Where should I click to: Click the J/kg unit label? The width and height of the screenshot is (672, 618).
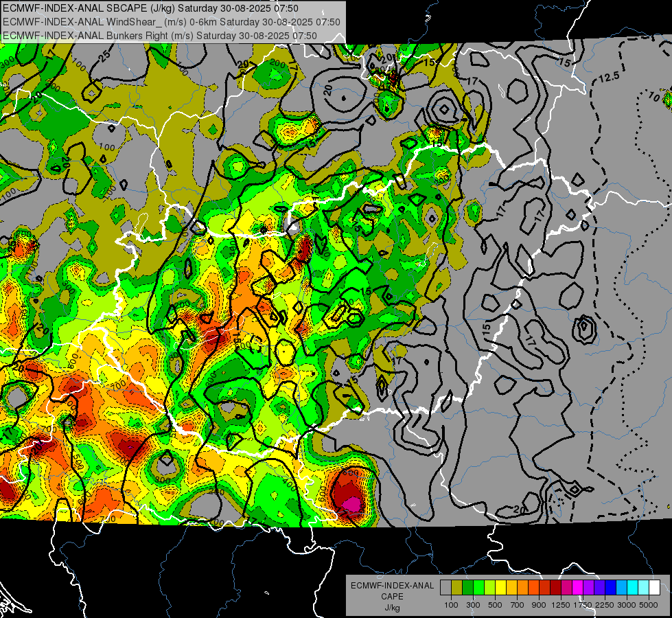coord(392,608)
